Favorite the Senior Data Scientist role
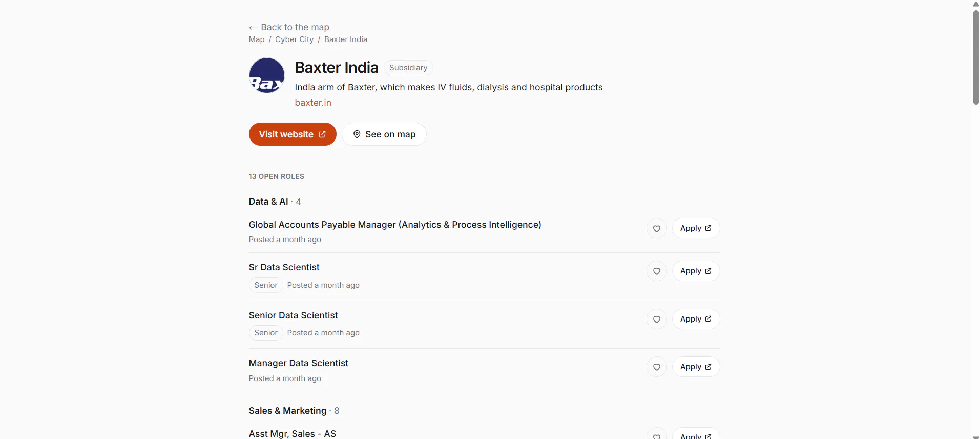This screenshot has width=980, height=439. tap(657, 320)
